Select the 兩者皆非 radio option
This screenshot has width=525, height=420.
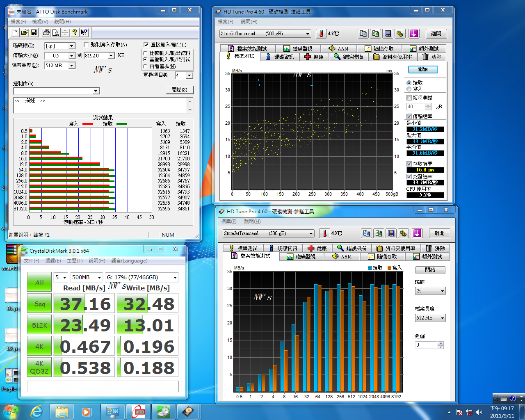(x=145, y=66)
